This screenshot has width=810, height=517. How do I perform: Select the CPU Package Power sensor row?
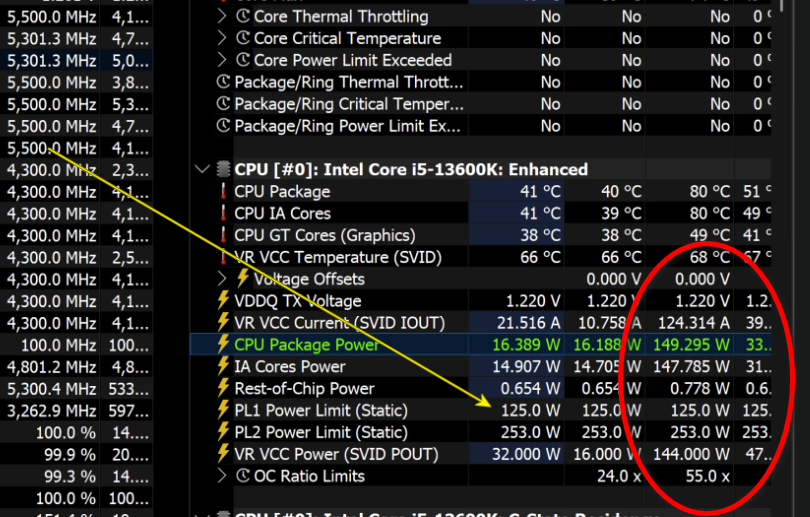pos(480,344)
